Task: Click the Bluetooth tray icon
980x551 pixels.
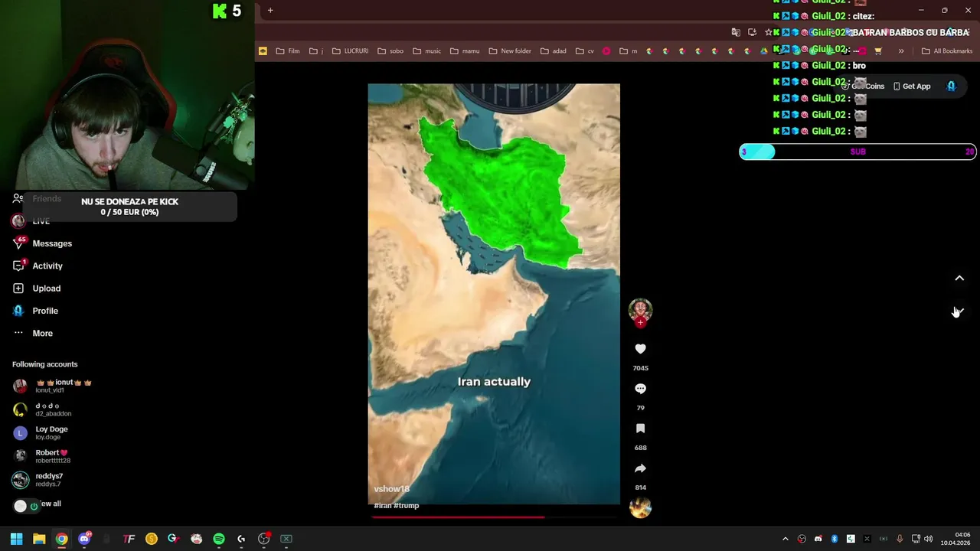Action: 835,539
